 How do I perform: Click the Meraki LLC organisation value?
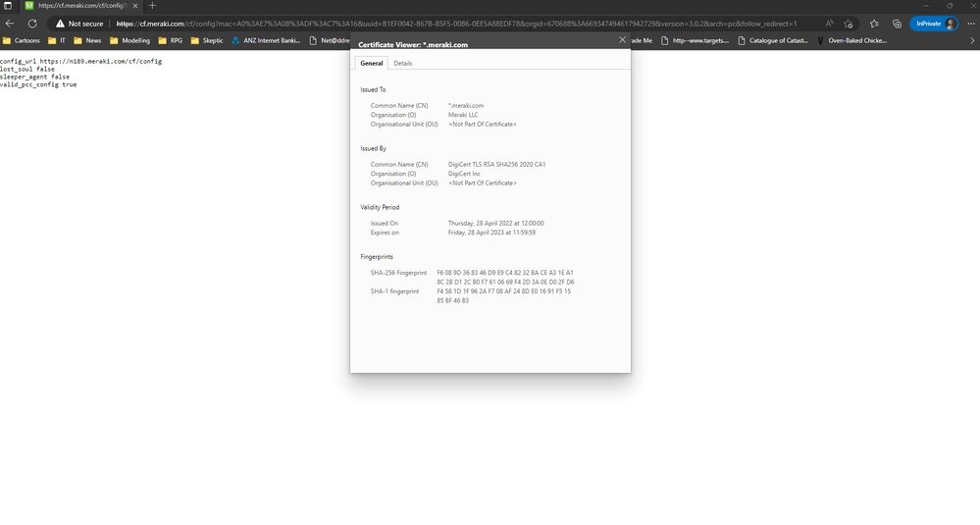(x=463, y=115)
